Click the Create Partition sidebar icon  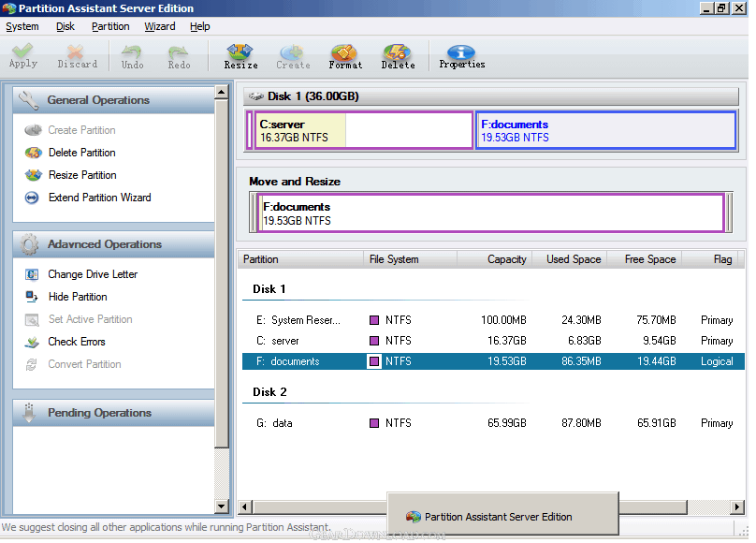click(x=34, y=130)
